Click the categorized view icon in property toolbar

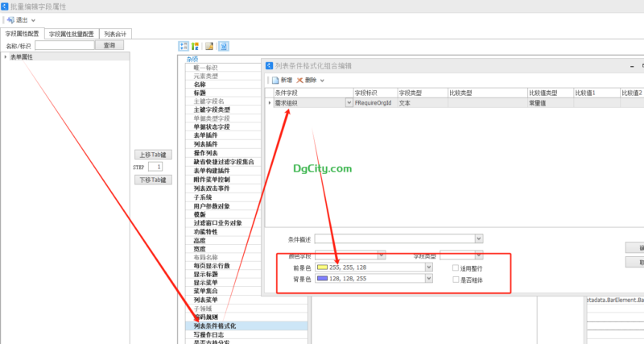(x=184, y=46)
